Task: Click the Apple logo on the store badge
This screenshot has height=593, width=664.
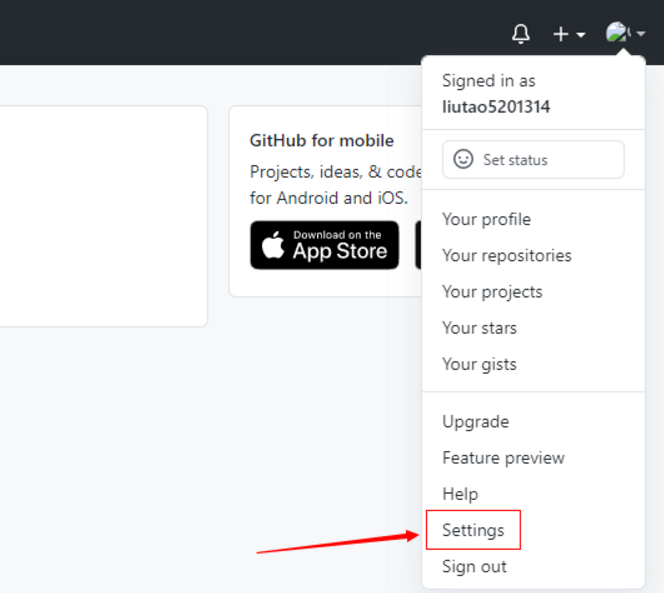Action: [x=273, y=245]
